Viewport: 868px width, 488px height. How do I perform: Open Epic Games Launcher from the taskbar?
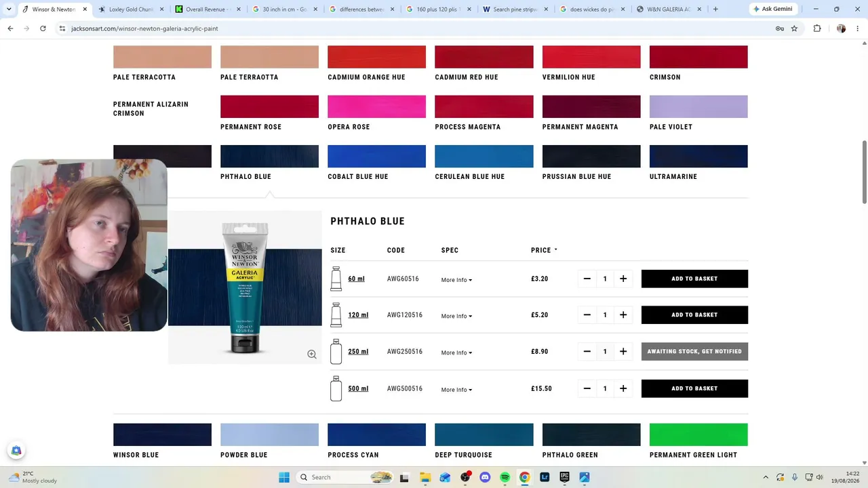[564, 477]
